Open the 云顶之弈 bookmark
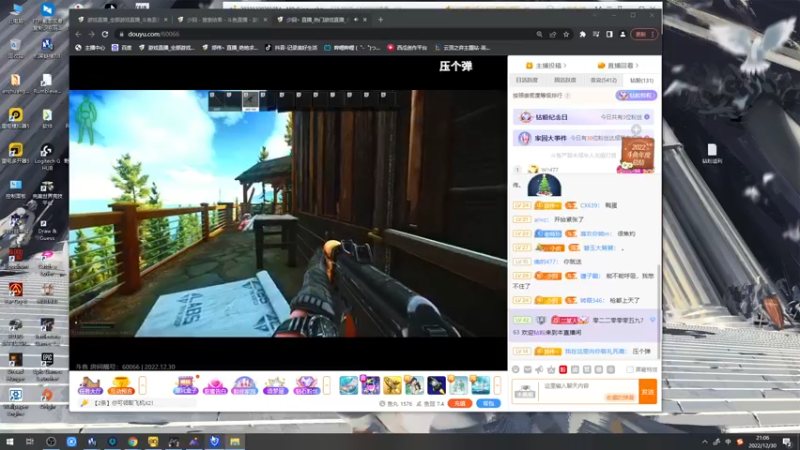The height and width of the screenshot is (450, 800). point(462,48)
